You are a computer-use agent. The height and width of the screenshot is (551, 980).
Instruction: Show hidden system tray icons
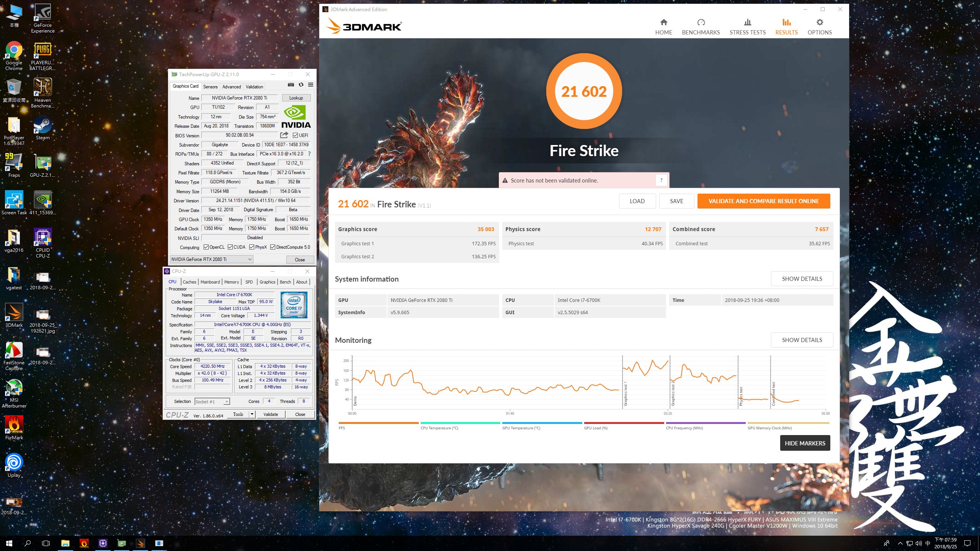900,543
